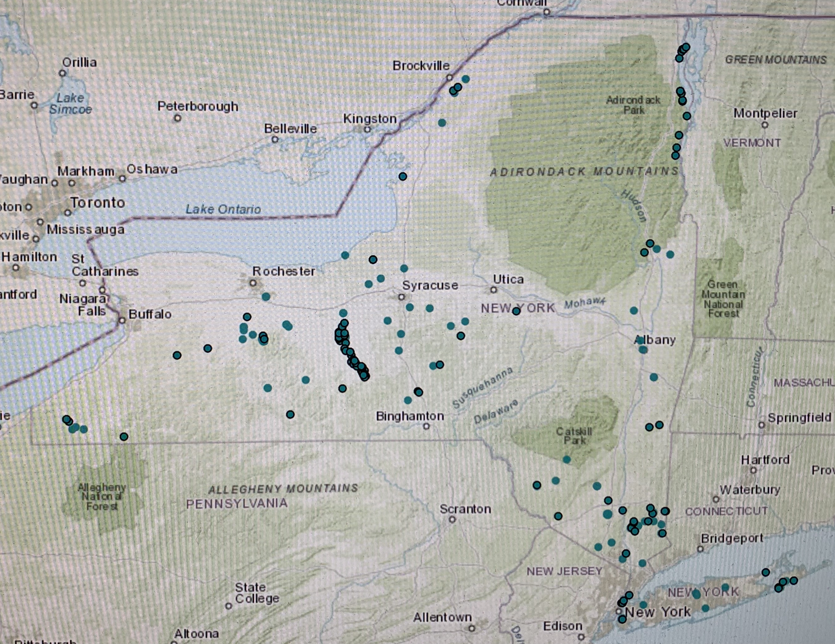The width and height of the screenshot is (835, 644).
Task: Select the Springfield city marker
Action: tap(762, 425)
